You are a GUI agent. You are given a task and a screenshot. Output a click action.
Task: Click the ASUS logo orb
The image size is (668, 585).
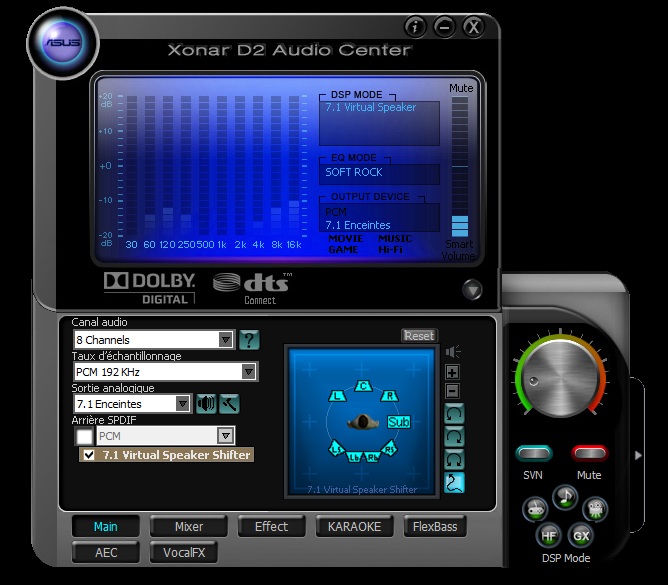click(x=63, y=43)
